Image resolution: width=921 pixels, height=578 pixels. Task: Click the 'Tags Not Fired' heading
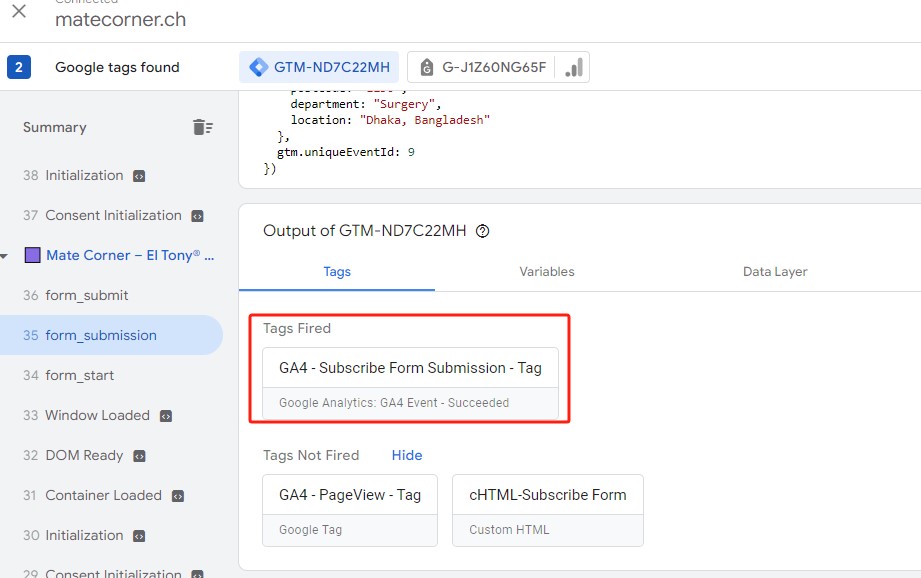tap(311, 455)
